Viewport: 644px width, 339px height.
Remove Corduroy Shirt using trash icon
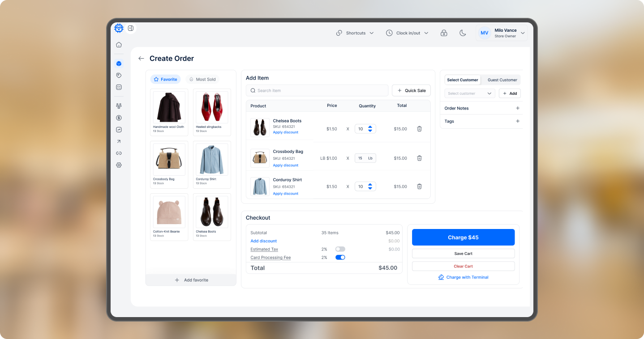coord(419,186)
